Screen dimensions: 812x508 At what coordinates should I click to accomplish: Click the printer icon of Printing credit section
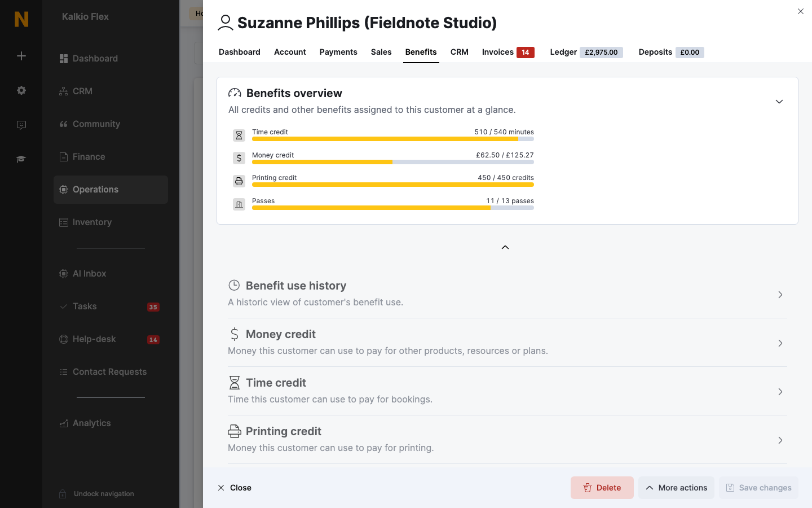click(x=235, y=431)
